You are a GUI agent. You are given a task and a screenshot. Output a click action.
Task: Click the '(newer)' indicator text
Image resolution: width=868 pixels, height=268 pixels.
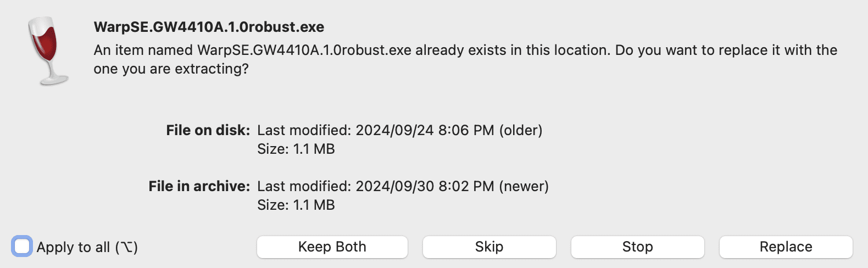click(524, 186)
